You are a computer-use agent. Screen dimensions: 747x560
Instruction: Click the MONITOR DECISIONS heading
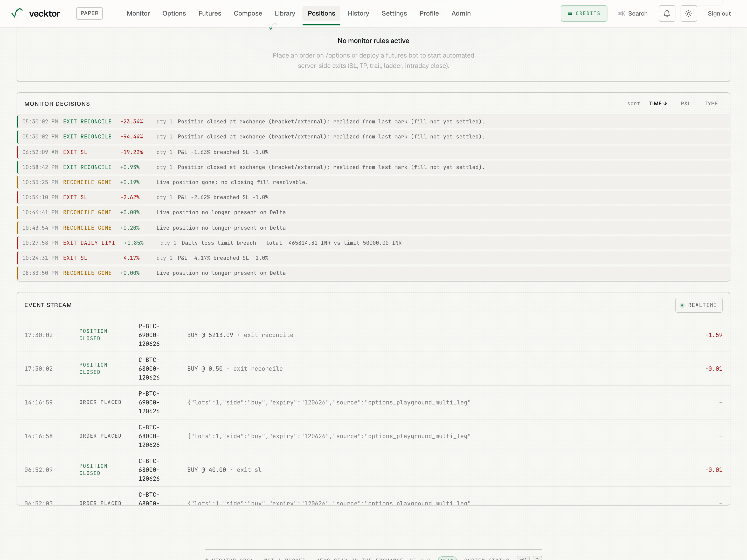57,104
